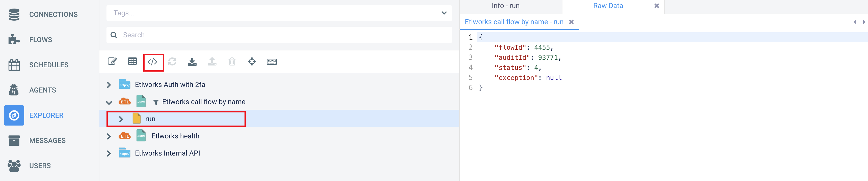868x181 pixels.
Task: Click the Flows puzzle piece icon
Action: (14, 39)
